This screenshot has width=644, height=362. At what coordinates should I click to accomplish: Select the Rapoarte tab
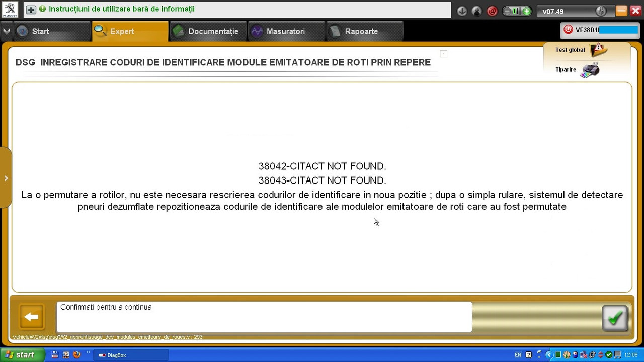364,31
